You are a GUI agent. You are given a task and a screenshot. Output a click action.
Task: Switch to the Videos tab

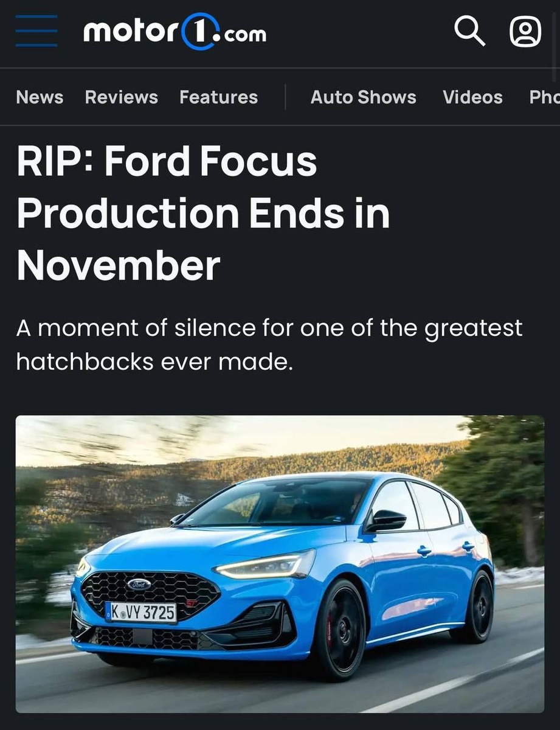(472, 97)
